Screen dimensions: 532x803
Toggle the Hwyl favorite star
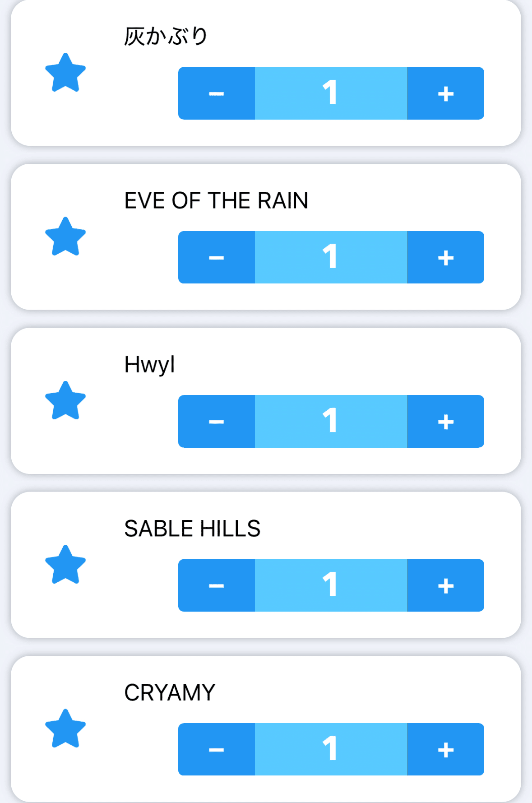[65, 401]
